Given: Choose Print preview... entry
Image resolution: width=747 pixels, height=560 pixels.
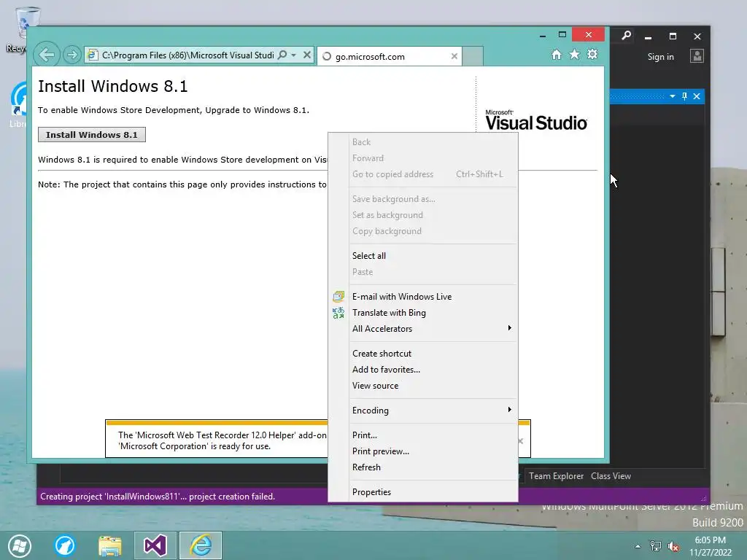Looking at the screenshot, I should [422, 451].
